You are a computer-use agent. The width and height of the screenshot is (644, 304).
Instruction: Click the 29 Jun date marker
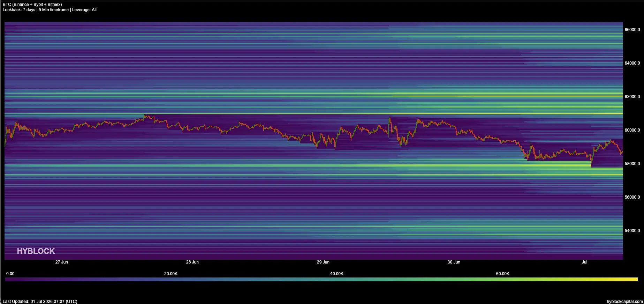click(323, 262)
